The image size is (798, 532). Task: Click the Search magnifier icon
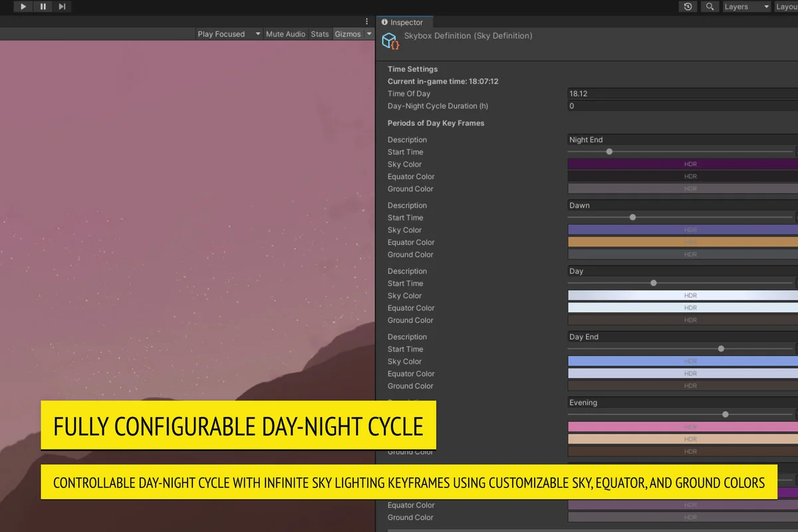(710, 7)
